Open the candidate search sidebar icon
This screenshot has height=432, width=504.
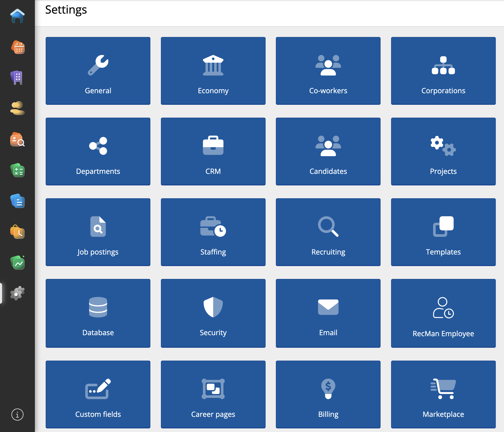(17, 139)
